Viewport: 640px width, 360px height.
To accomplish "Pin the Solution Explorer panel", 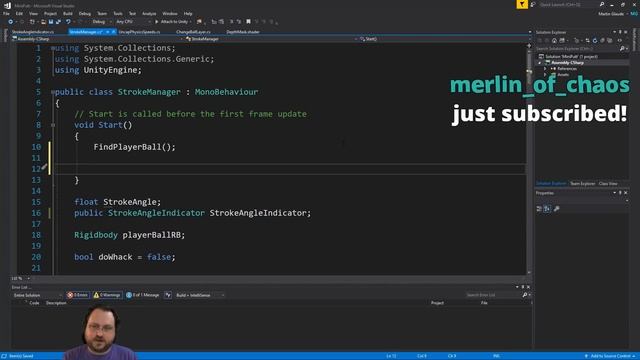I will [x=620, y=32].
